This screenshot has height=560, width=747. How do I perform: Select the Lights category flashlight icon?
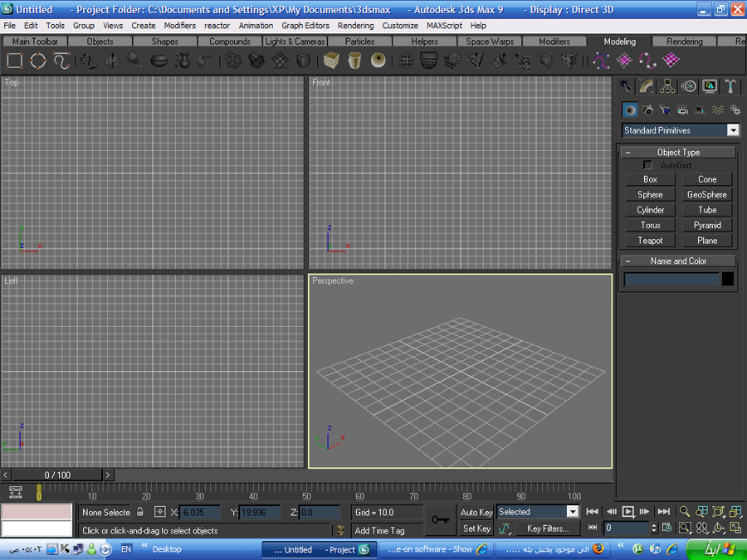point(665,110)
